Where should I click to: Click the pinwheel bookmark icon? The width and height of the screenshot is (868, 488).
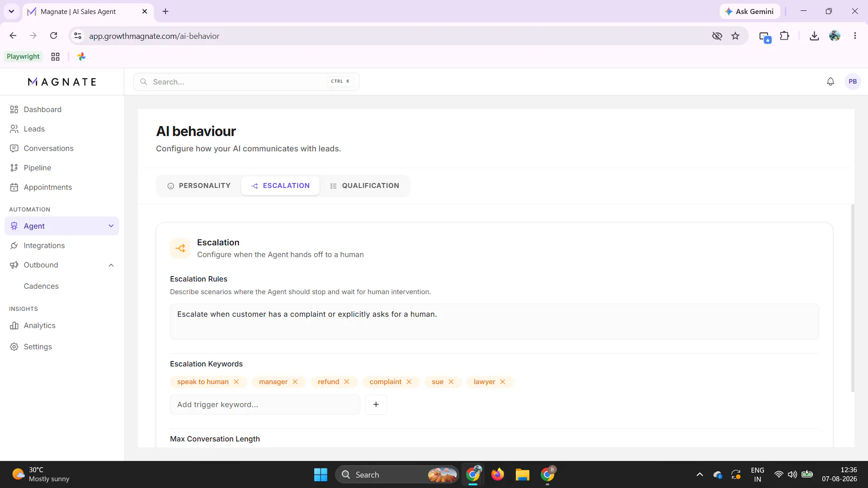[81, 56]
